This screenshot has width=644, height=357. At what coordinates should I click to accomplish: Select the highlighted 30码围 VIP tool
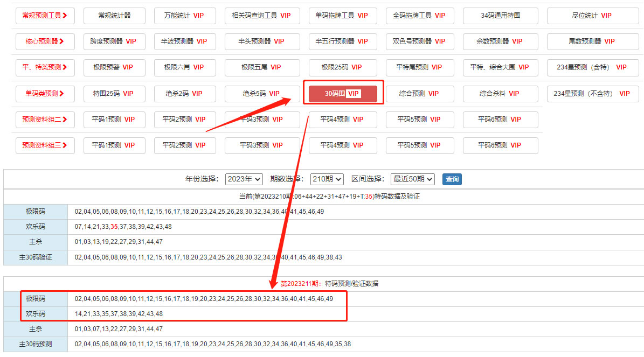click(x=343, y=94)
